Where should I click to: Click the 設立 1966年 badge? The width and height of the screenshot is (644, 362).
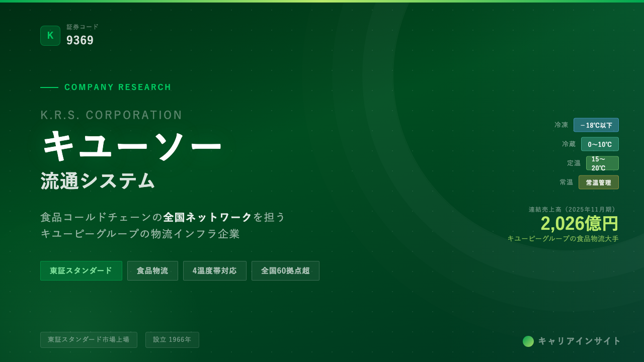tap(172, 340)
